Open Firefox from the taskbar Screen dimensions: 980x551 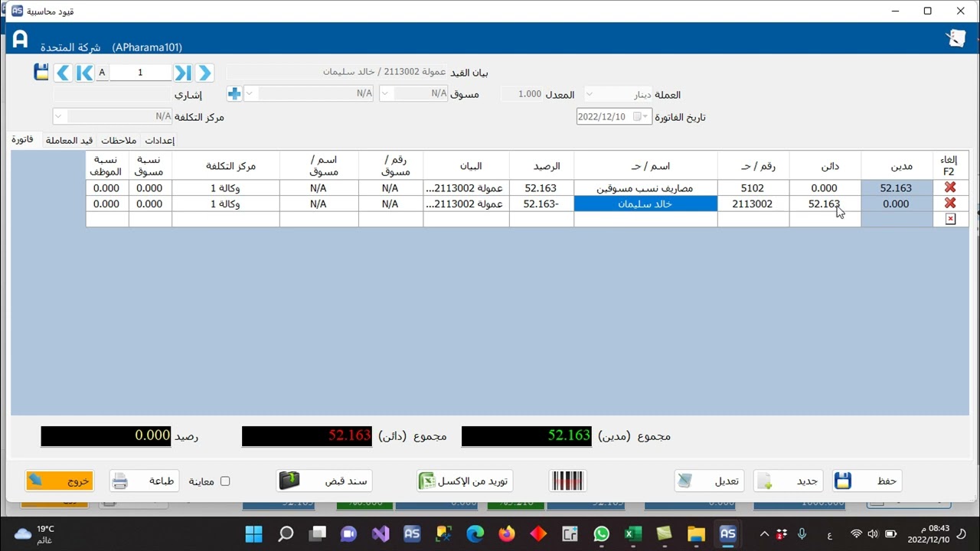506,533
